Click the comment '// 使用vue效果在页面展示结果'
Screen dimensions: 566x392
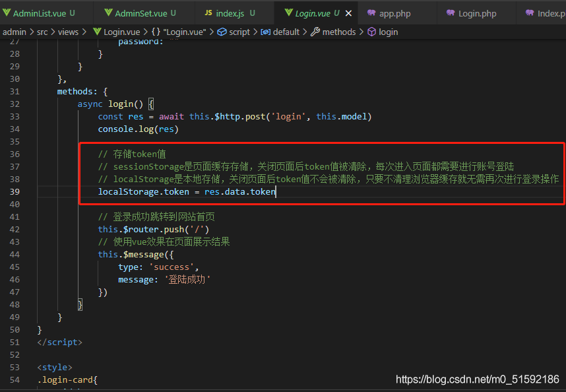[x=164, y=242]
